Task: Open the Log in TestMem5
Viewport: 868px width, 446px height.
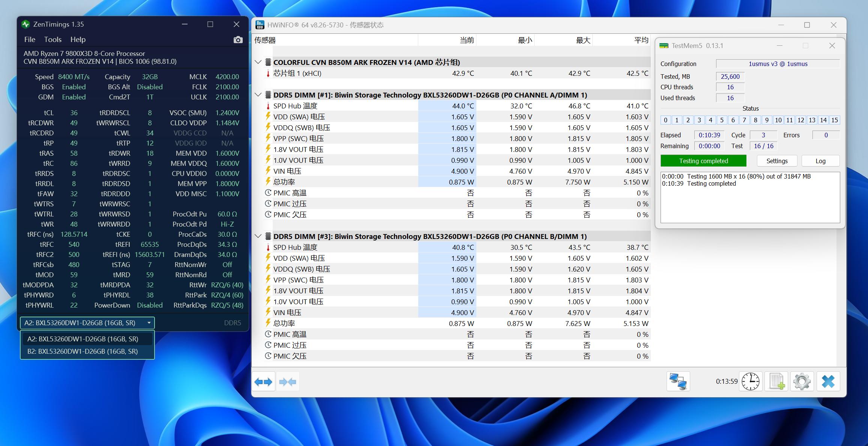Action: point(820,161)
